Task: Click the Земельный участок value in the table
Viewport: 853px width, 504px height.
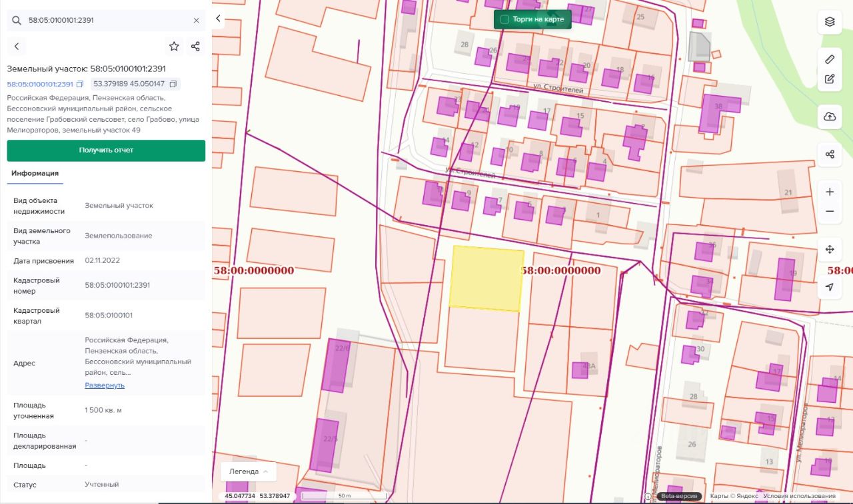Action: click(x=119, y=206)
